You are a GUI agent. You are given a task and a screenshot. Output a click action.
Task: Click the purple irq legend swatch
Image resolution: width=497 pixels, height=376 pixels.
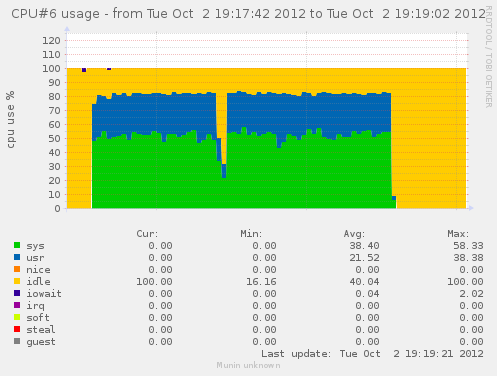[x=17, y=305]
